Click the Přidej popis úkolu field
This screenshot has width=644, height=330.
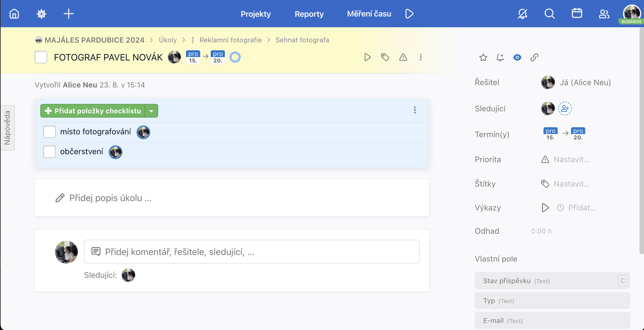pyautogui.click(x=232, y=198)
